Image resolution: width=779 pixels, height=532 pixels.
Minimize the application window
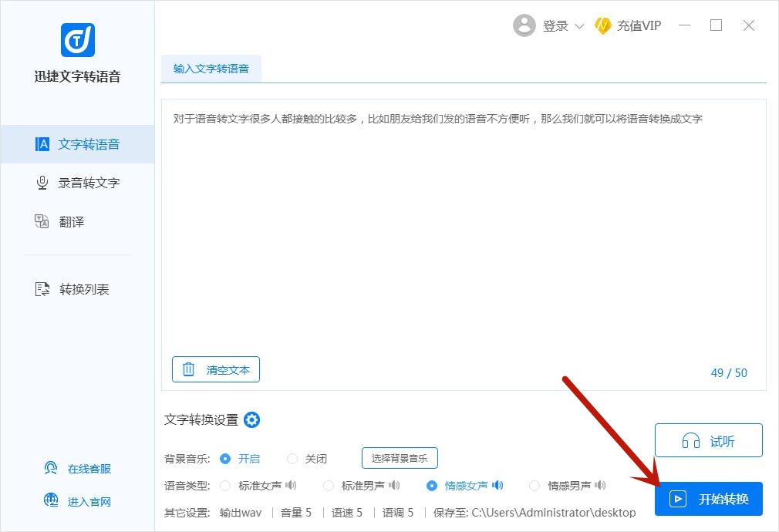pyautogui.click(x=685, y=25)
